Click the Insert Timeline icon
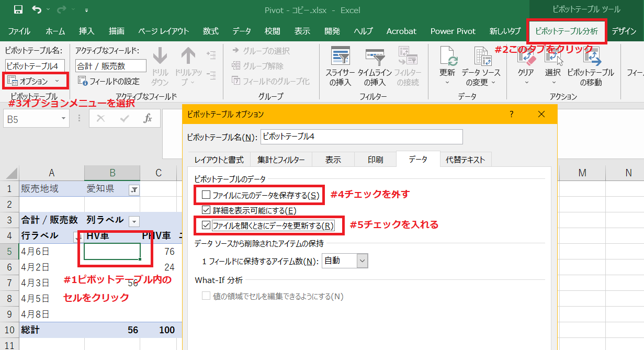Viewport: 644px width, 350px height. click(375, 57)
